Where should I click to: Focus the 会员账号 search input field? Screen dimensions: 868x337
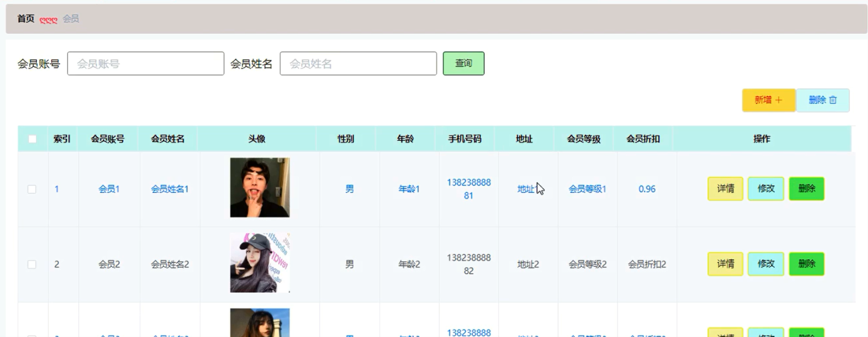(x=145, y=63)
